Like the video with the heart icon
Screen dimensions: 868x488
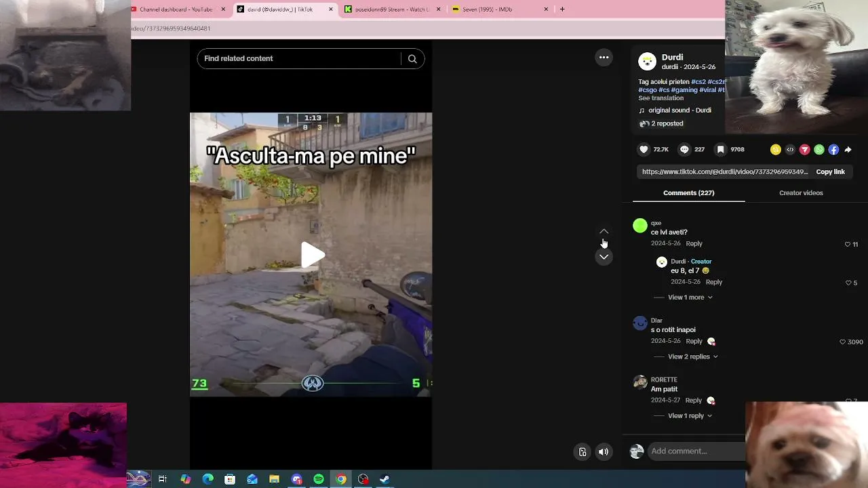click(x=644, y=150)
